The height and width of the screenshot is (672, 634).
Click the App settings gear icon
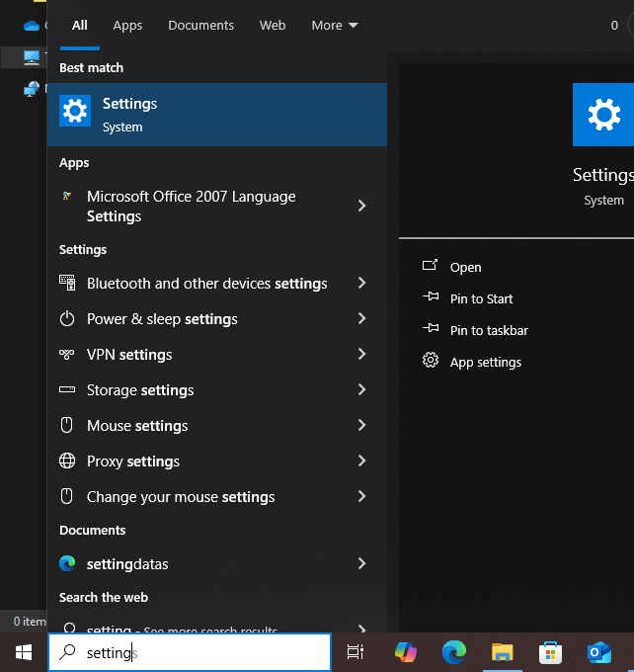point(431,360)
